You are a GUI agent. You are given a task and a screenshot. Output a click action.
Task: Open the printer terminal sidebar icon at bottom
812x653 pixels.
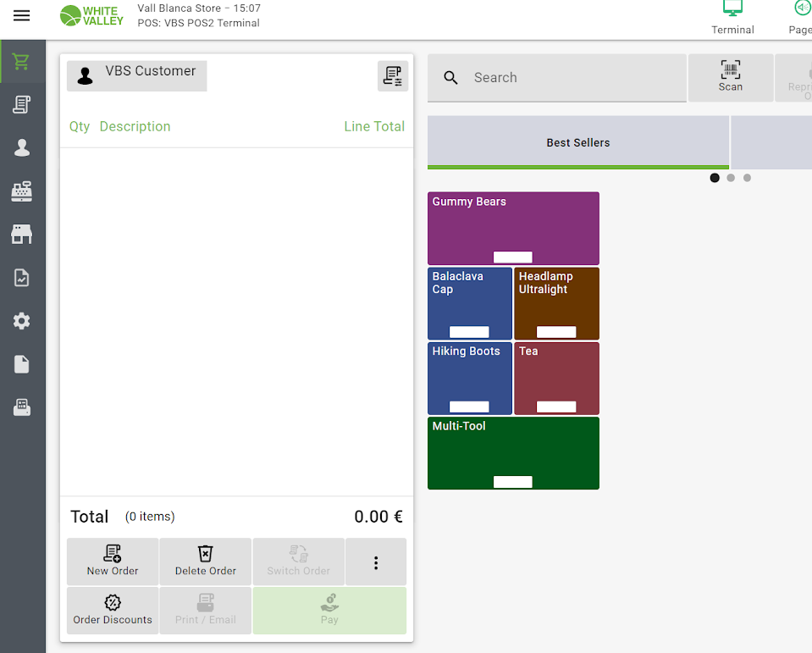click(21, 407)
